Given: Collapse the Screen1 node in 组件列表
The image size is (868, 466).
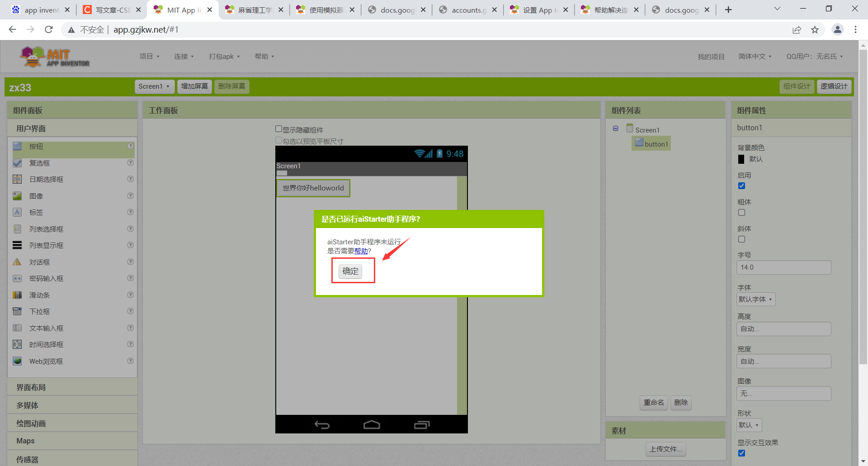Looking at the screenshot, I should click(615, 128).
